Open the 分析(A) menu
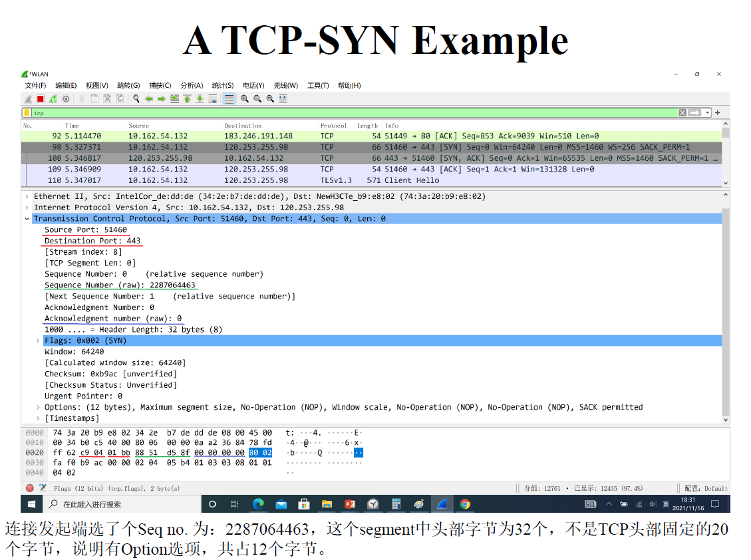Screen dimensions: 751x560 tap(192, 85)
